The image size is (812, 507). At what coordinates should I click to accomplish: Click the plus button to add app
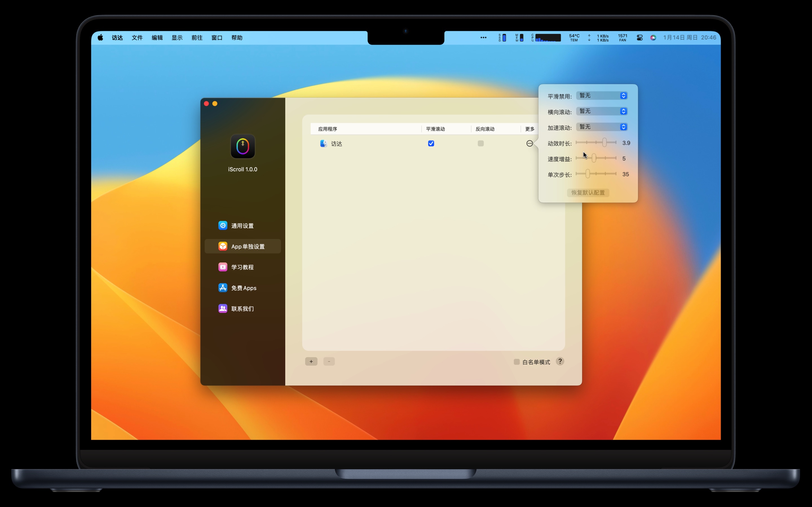click(x=311, y=361)
